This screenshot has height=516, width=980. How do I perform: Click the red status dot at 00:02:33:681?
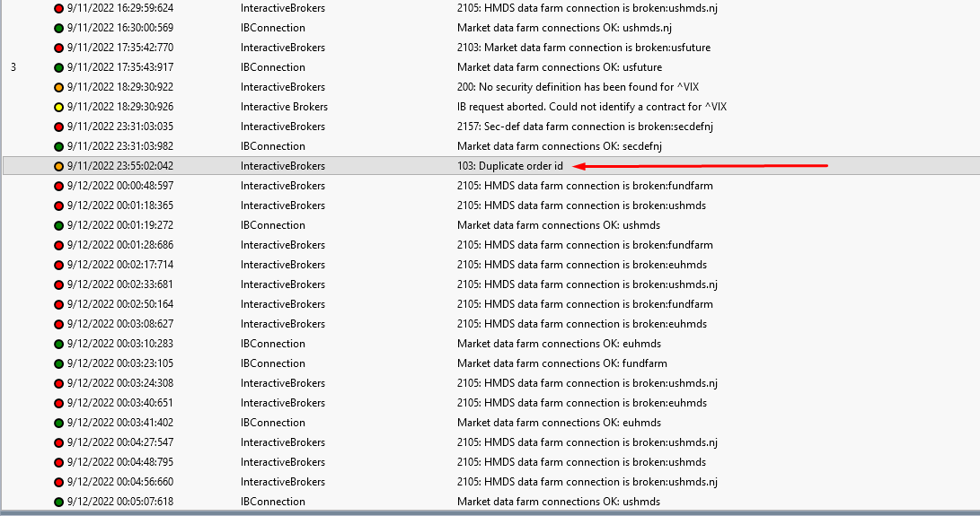point(58,284)
